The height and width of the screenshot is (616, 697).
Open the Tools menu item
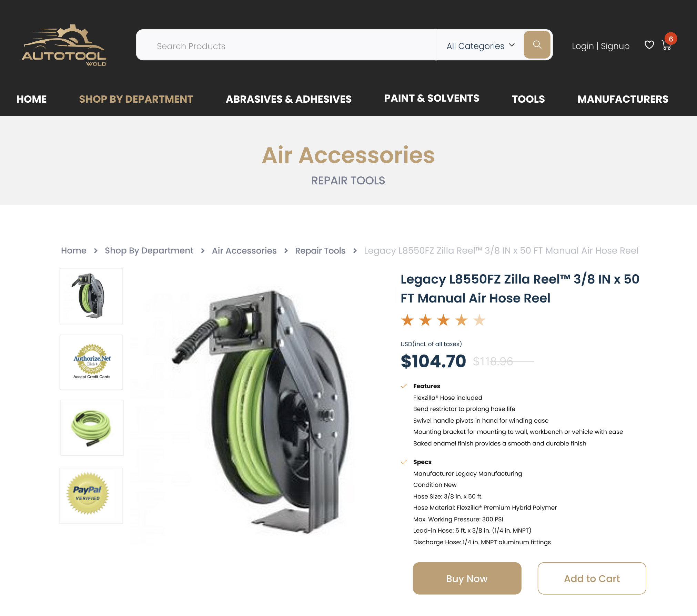(528, 99)
